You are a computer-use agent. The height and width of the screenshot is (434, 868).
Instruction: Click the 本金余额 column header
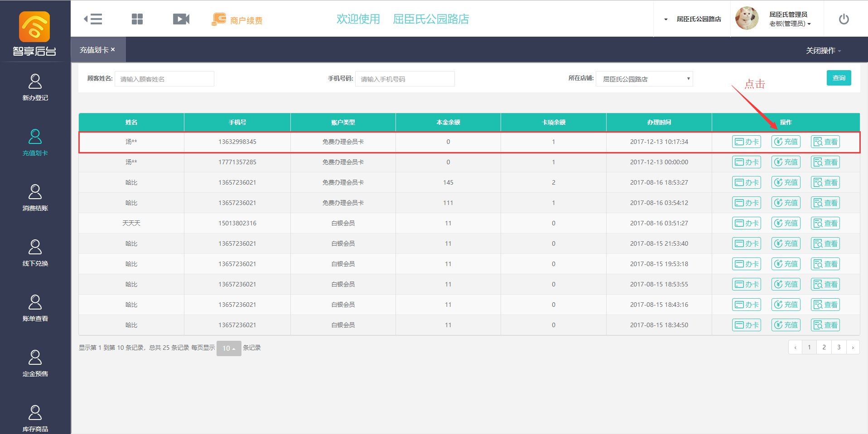click(x=448, y=122)
